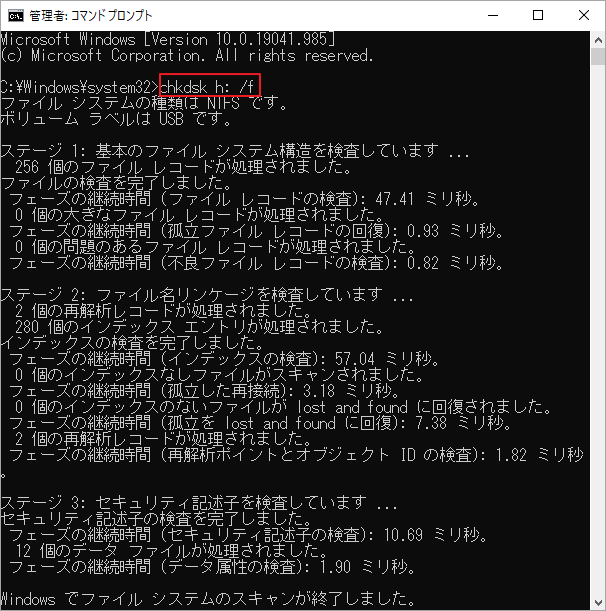Click the final Windows scan finished line
Screen dimensions: 606x611
(x=208, y=599)
